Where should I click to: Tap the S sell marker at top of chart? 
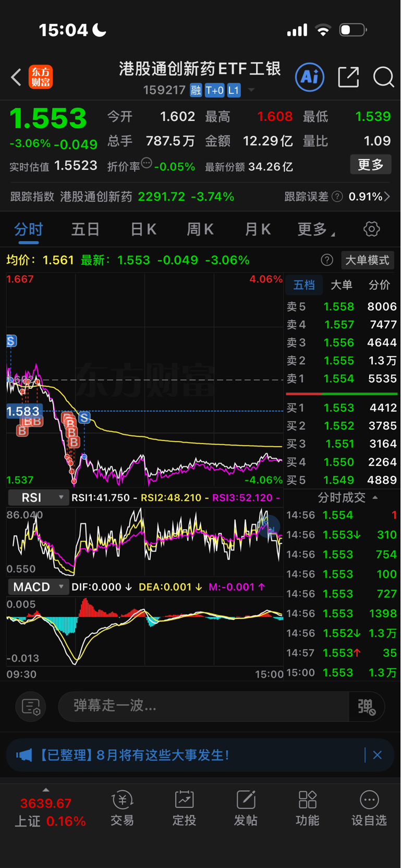click(x=11, y=341)
